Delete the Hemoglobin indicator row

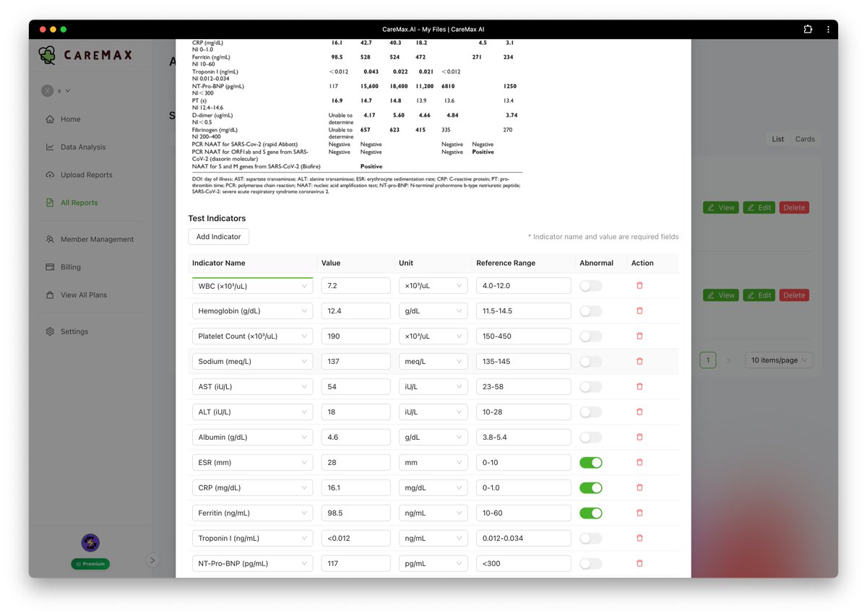tap(639, 311)
